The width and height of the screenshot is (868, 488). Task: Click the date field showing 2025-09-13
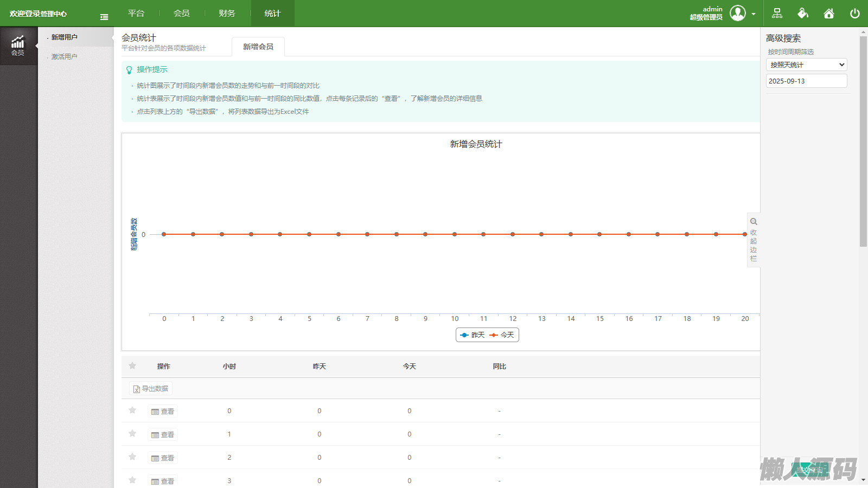[x=806, y=81]
